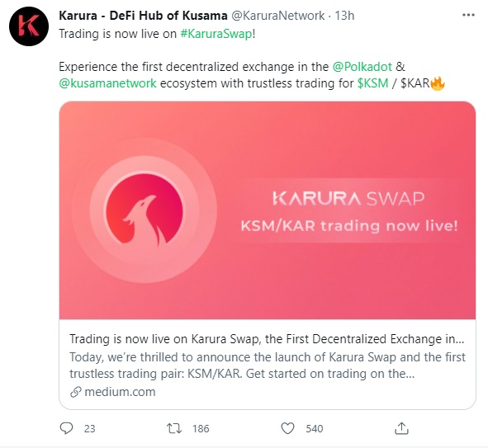The height and width of the screenshot is (448, 488).
Task: Click the 23 replies count
Action: pyautogui.click(x=90, y=429)
